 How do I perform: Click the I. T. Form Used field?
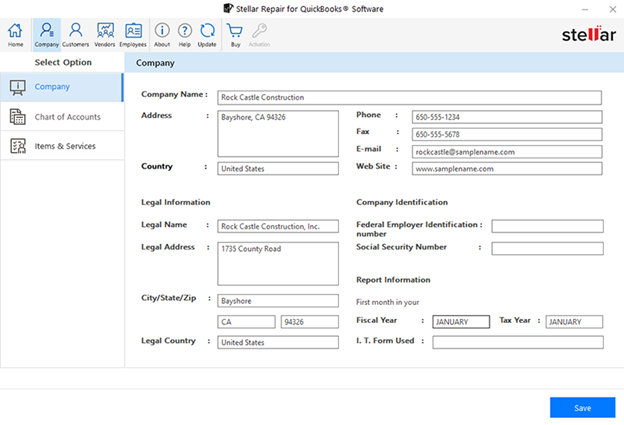coord(517,342)
